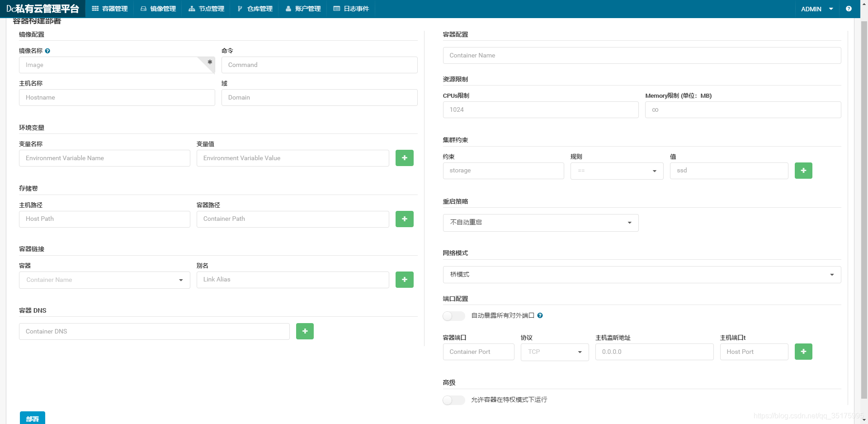
Task: Expand the 网络模式 dropdown showing 桥模式
Action: tap(832, 275)
